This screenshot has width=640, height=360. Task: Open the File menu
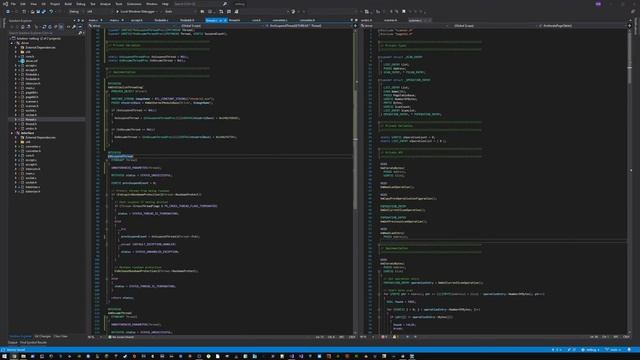tap(13, 4)
